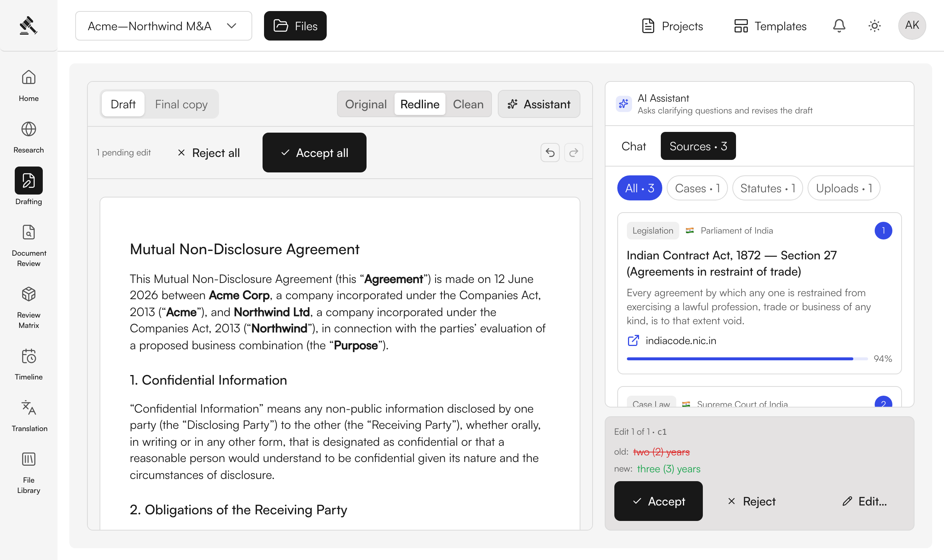The width and height of the screenshot is (944, 560).
Task: Select Redline view mode
Action: [x=420, y=104]
